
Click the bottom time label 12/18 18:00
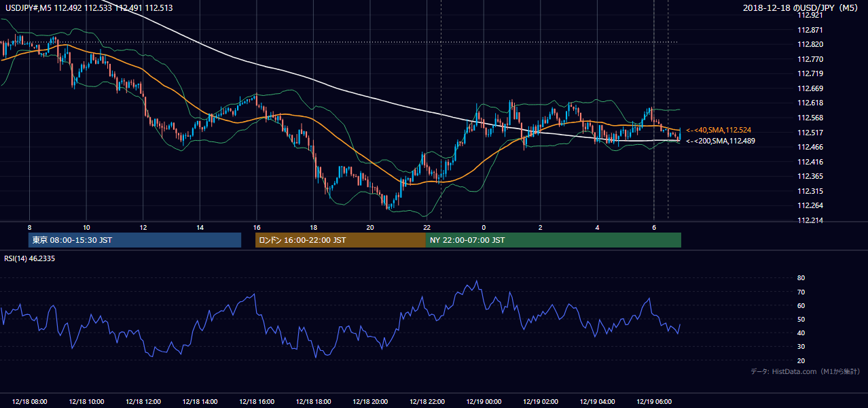coord(314,402)
